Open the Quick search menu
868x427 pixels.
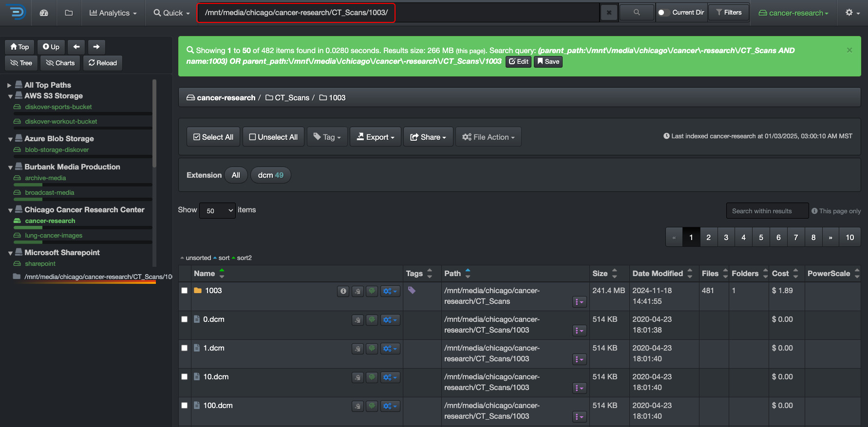point(171,13)
